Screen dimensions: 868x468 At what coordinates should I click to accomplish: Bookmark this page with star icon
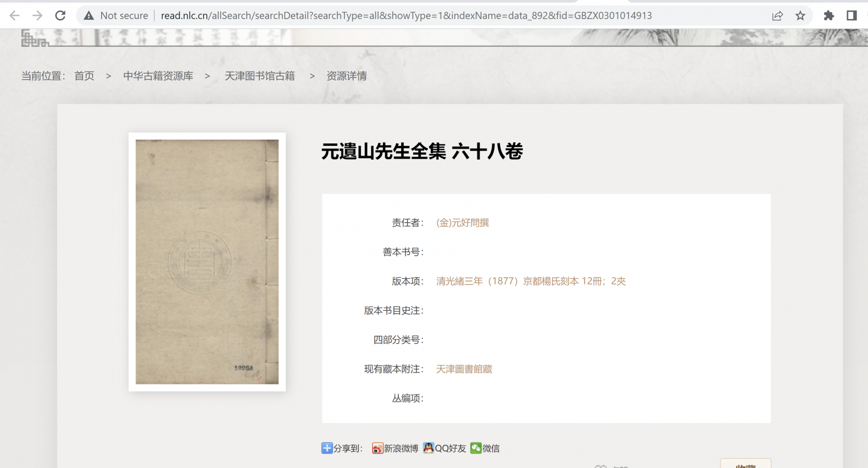tap(800, 15)
